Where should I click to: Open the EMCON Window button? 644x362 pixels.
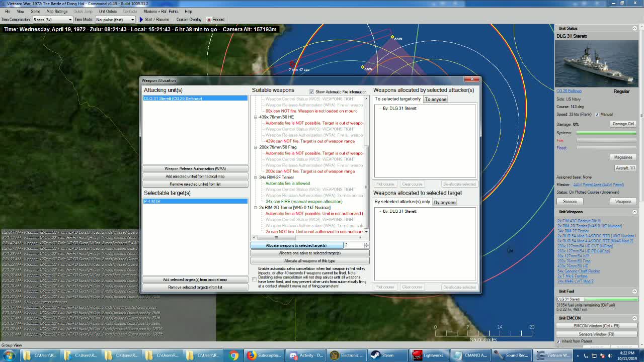[x=597, y=326]
